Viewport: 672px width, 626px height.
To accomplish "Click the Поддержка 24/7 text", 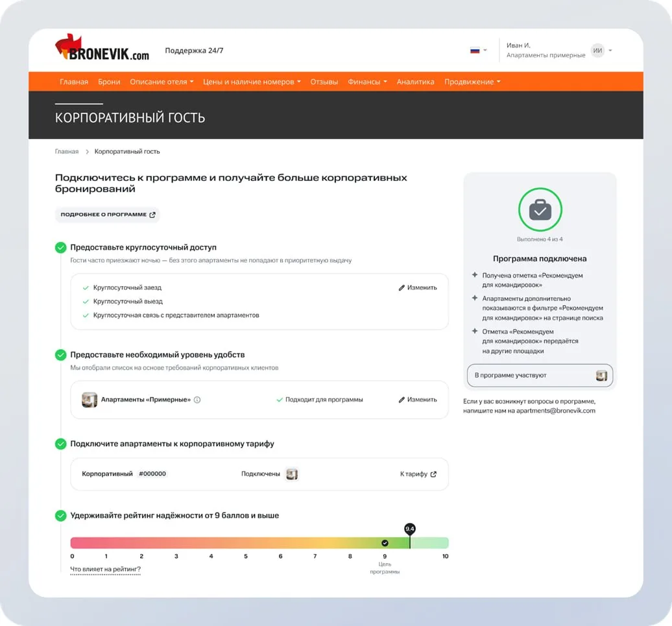I will [194, 51].
